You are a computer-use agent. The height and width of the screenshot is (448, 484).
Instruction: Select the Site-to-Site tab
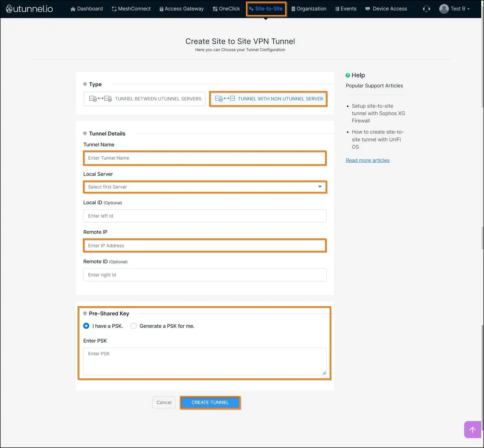tap(266, 9)
